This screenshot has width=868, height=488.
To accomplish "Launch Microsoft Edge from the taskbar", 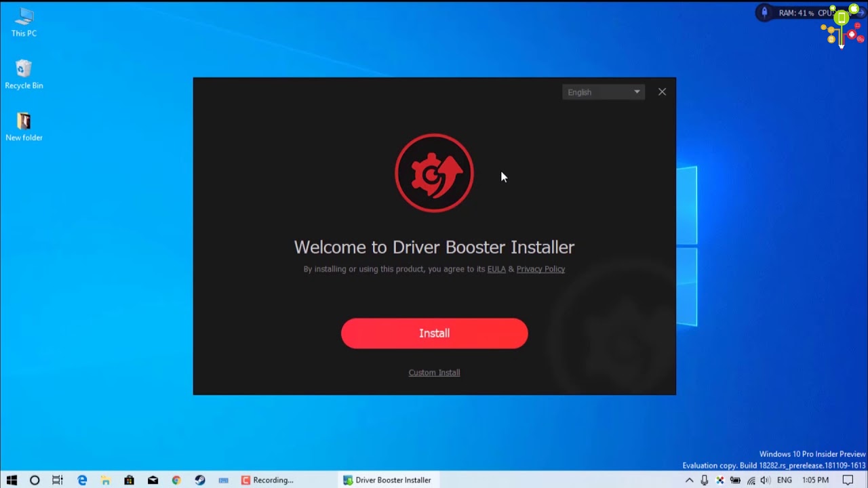I will coord(82,480).
